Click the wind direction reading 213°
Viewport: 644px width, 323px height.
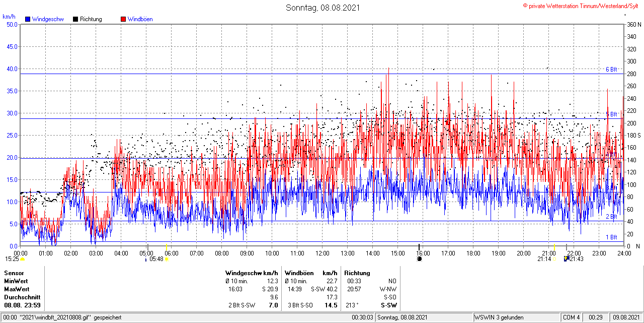pos(353,305)
